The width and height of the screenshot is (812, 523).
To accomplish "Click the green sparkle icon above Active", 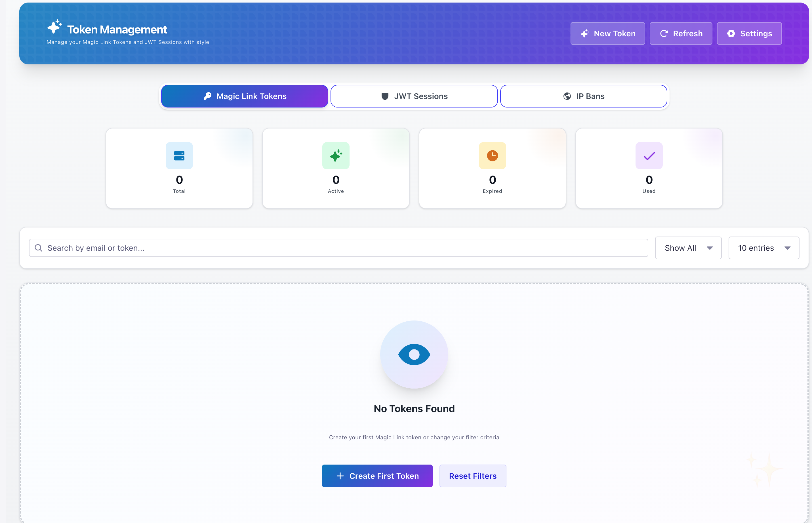I will click(x=336, y=155).
